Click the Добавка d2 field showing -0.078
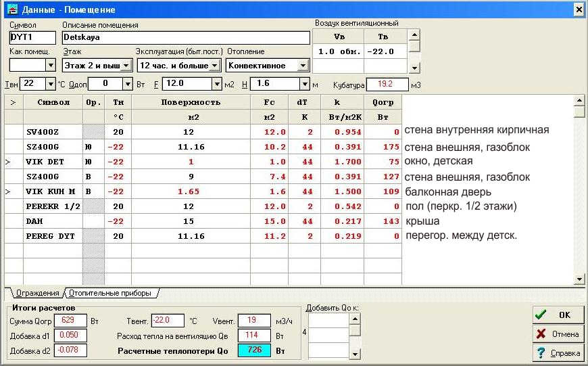The width and height of the screenshot is (588, 366). tap(70, 350)
